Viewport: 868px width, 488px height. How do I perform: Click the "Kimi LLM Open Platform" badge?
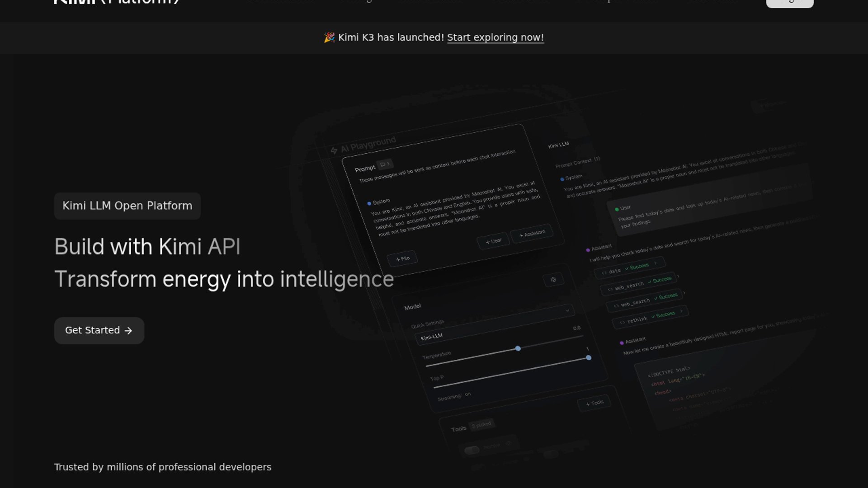point(127,206)
